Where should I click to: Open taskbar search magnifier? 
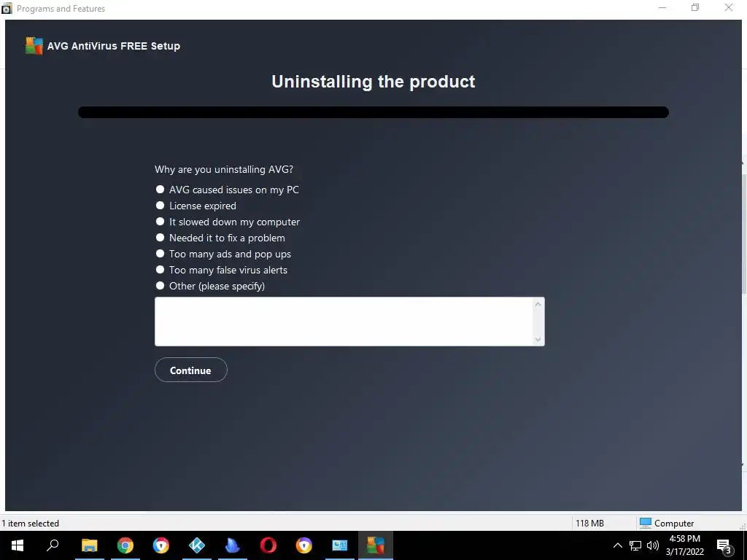pos(53,545)
